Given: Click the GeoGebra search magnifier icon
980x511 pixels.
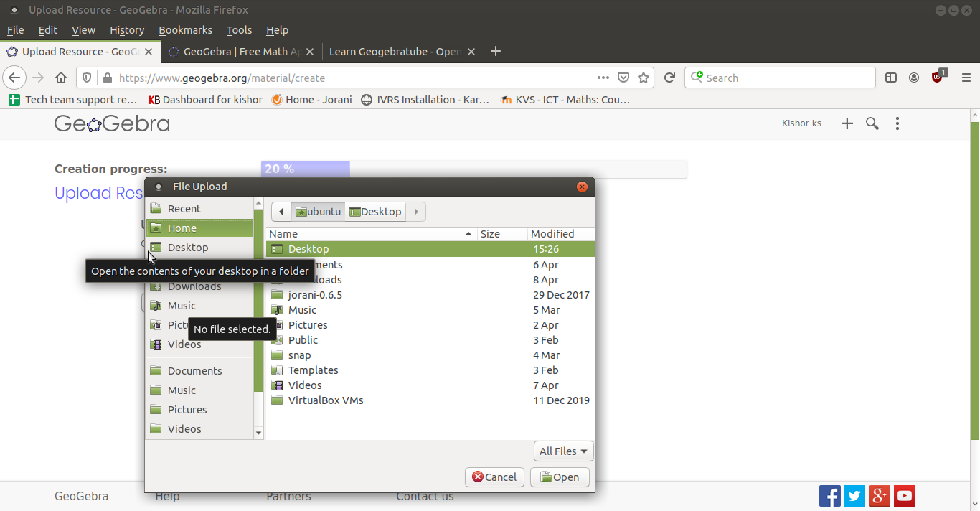Looking at the screenshot, I should tap(872, 123).
